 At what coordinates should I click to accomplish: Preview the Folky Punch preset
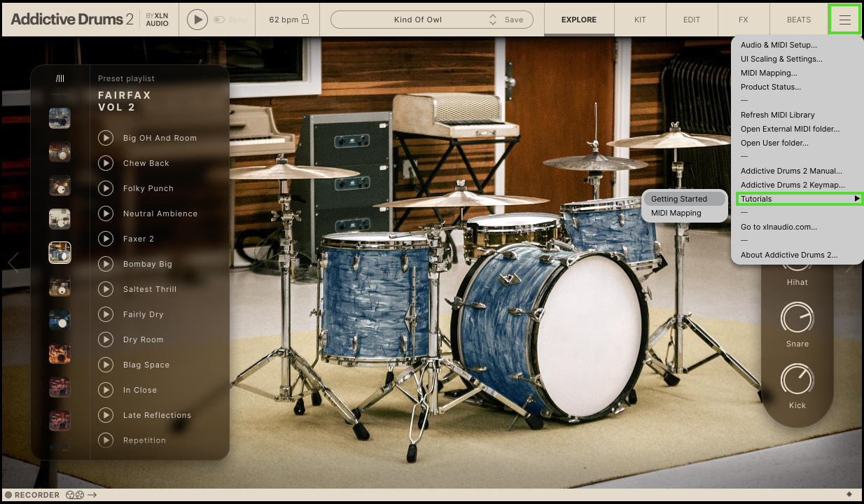[x=106, y=188]
